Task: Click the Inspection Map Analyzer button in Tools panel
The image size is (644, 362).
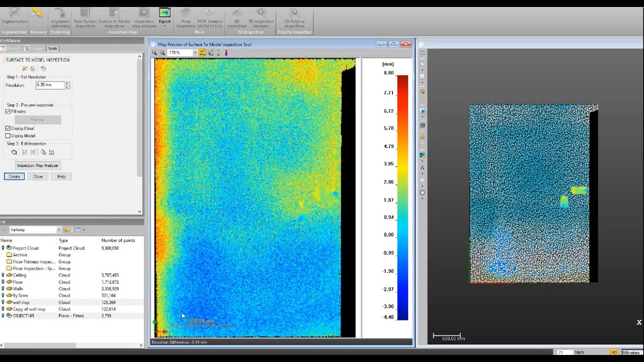Action: 38,165
